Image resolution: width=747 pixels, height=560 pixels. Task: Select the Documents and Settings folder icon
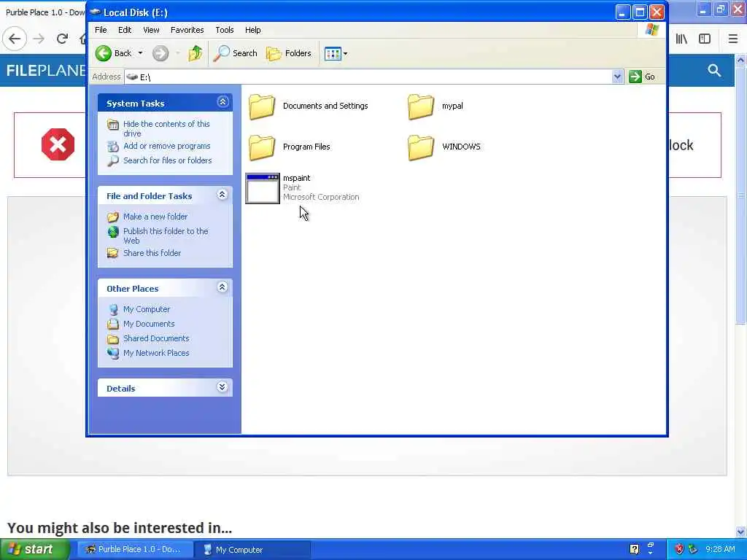(x=262, y=106)
